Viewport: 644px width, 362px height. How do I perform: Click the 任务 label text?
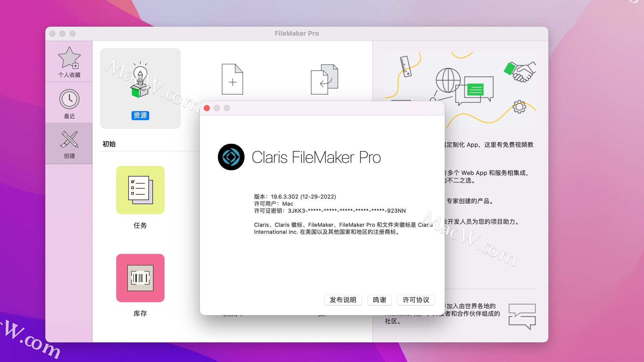pyautogui.click(x=140, y=226)
